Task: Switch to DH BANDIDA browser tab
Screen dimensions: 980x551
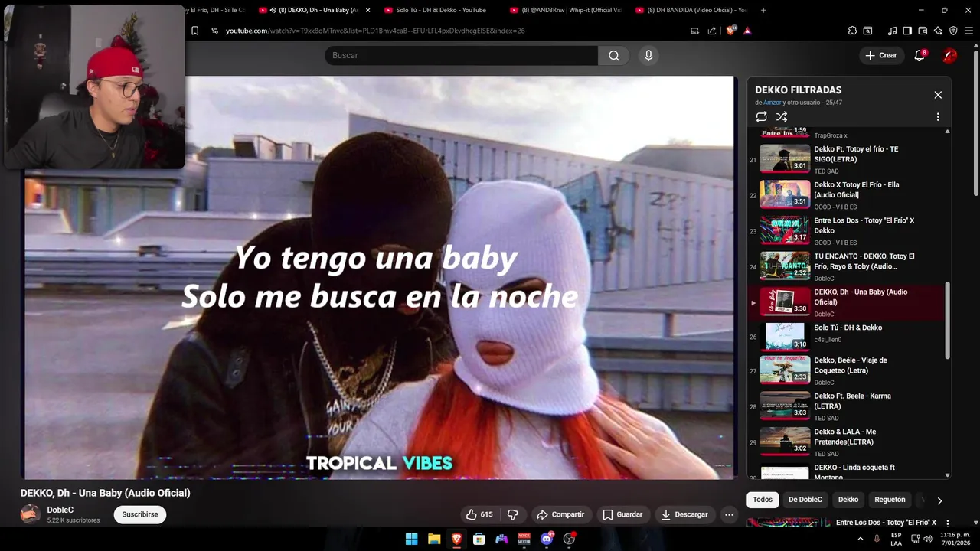Action: click(691, 10)
